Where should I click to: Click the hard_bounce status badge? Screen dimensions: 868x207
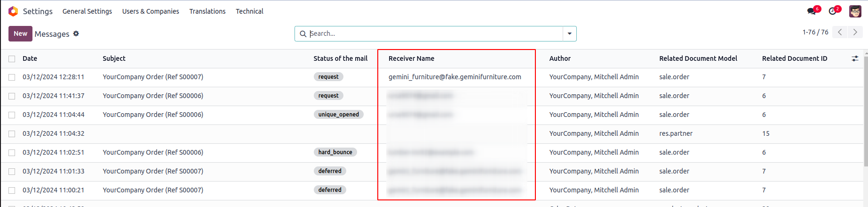(335, 152)
